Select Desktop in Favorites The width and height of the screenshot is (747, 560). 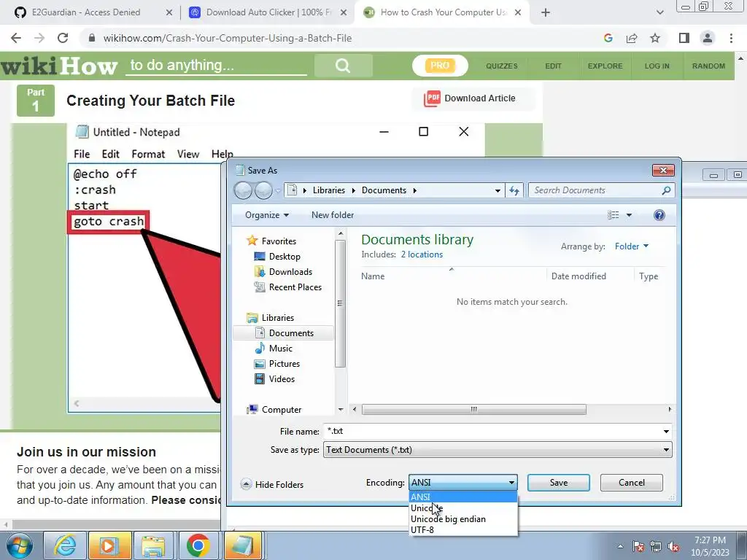tap(285, 257)
